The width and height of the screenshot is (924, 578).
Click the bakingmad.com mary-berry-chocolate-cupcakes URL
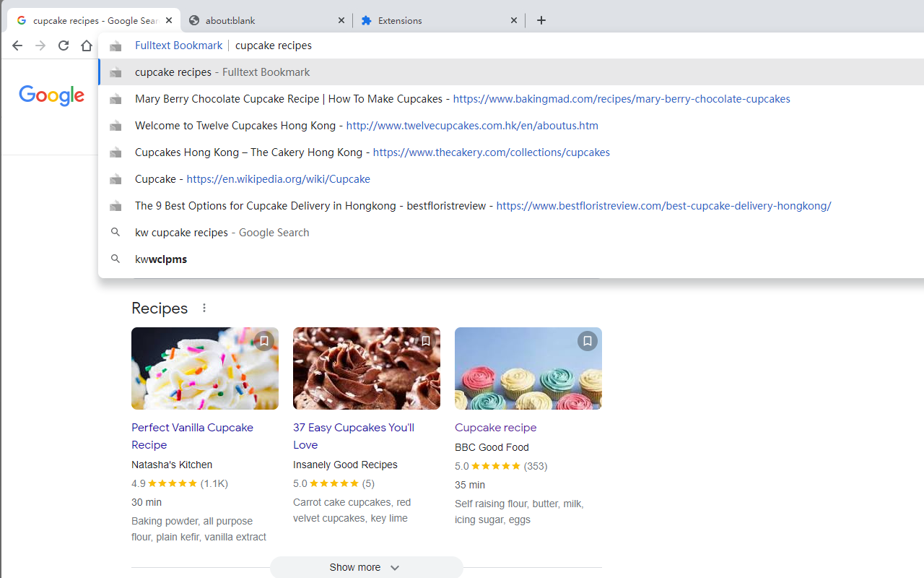click(622, 99)
